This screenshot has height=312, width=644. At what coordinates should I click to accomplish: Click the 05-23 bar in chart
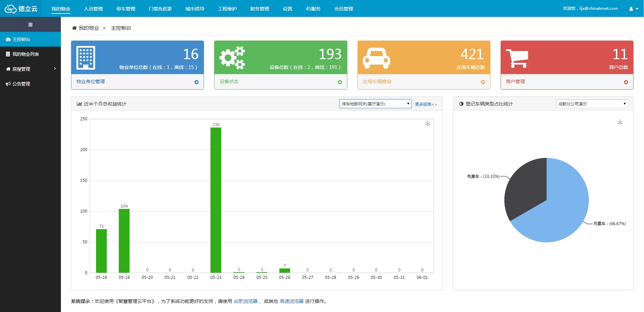pos(216,200)
